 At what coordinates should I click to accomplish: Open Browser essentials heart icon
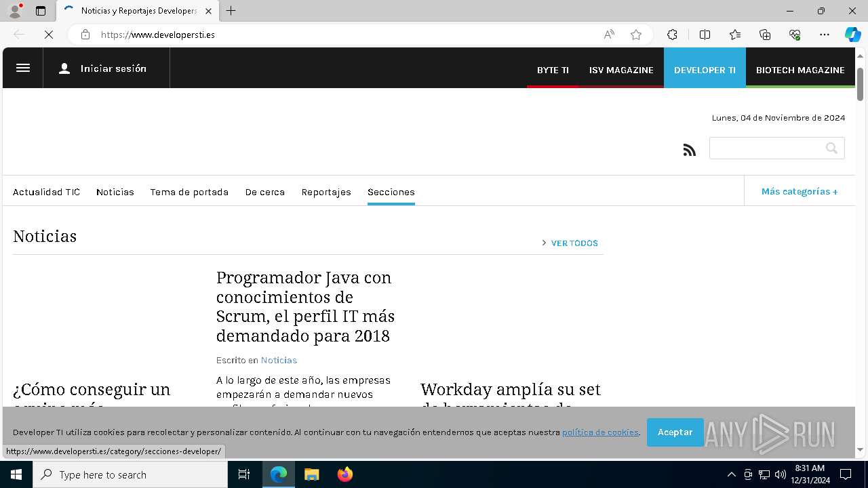pos(795,35)
